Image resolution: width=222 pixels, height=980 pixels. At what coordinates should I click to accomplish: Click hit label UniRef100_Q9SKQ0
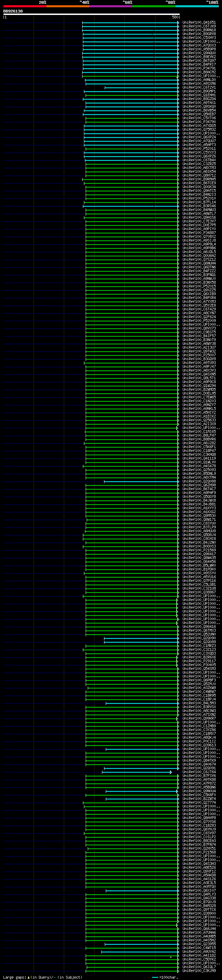tap(199, 106)
